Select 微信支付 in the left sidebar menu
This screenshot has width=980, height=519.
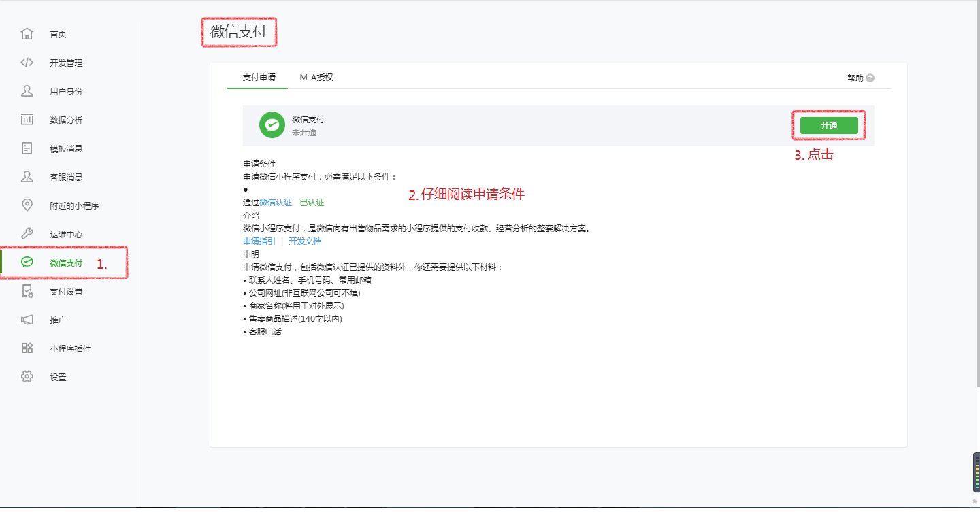click(65, 262)
